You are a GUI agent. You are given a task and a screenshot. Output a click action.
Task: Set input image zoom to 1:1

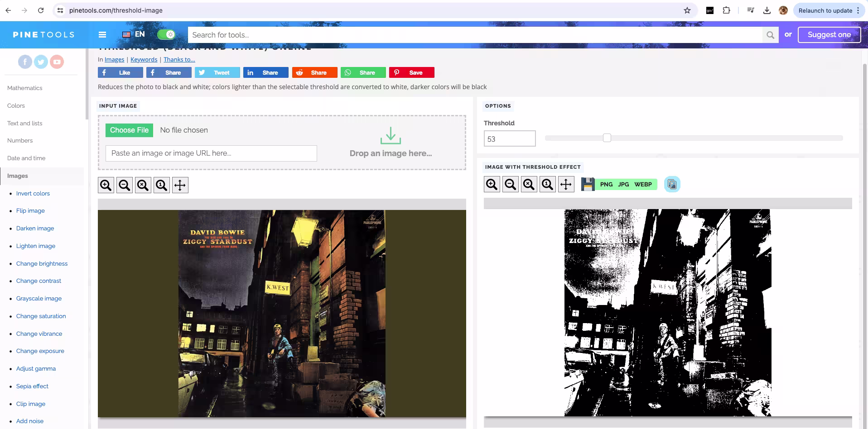pyautogui.click(x=162, y=185)
